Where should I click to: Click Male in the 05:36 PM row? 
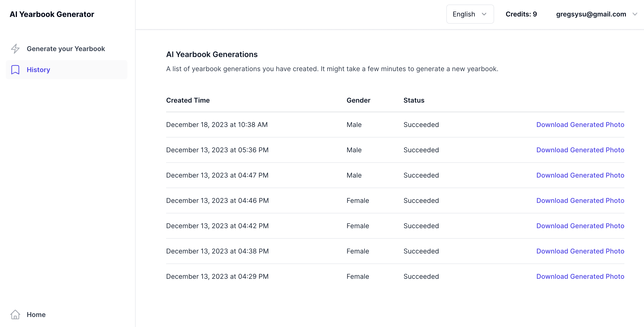coord(354,150)
